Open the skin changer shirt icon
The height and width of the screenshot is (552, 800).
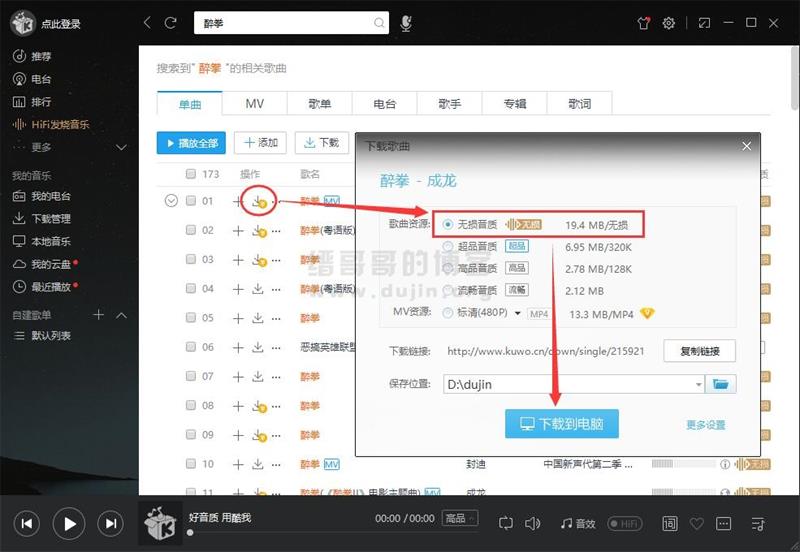(643, 23)
